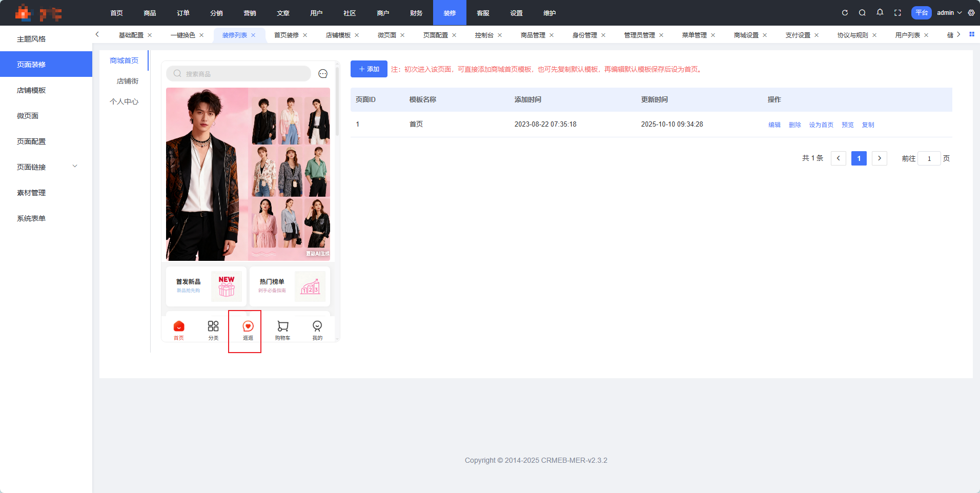Open notifications bell icon
This screenshot has width=980, height=493.
click(880, 13)
